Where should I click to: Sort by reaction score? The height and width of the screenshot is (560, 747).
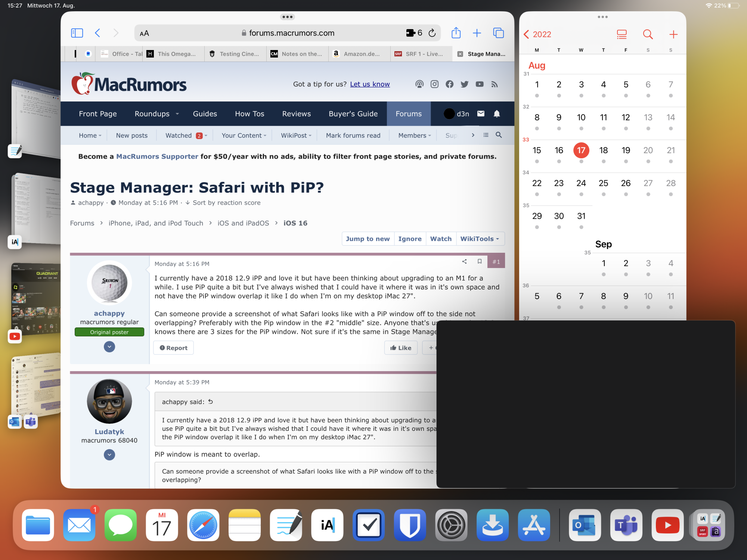tap(223, 203)
